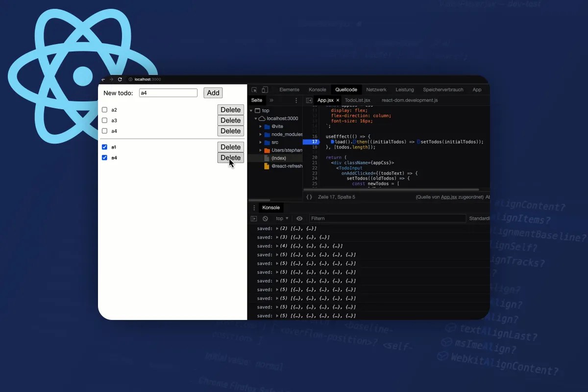Click the Add button to create todo
588x392 pixels.
coord(213,92)
